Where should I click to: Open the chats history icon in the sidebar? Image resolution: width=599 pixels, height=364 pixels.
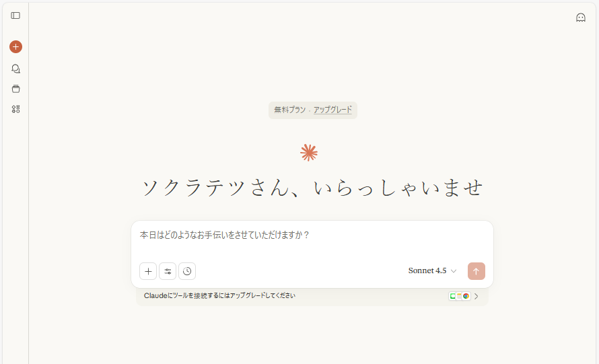[15, 69]
